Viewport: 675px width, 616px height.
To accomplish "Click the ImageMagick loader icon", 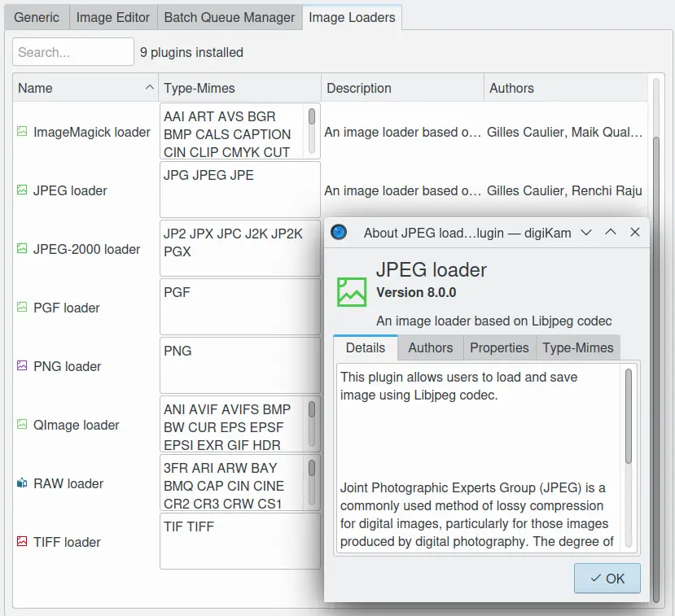I will (x=22, y=132).
